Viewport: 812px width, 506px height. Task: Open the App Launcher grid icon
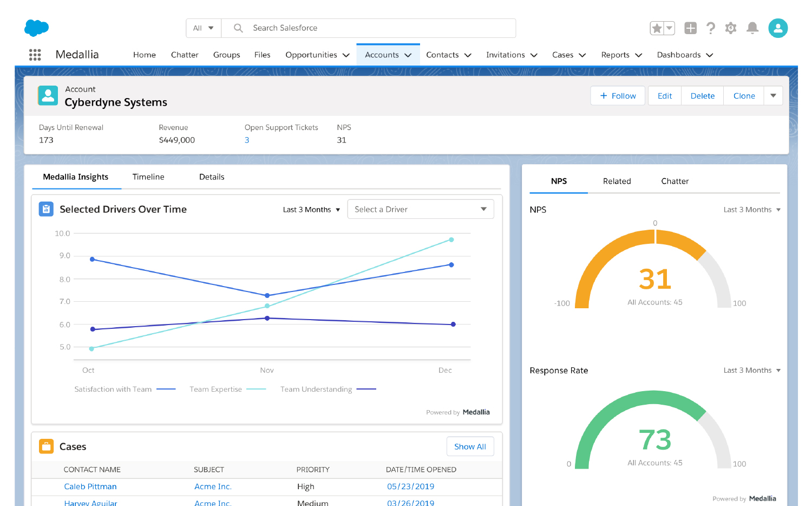(35, 54)
